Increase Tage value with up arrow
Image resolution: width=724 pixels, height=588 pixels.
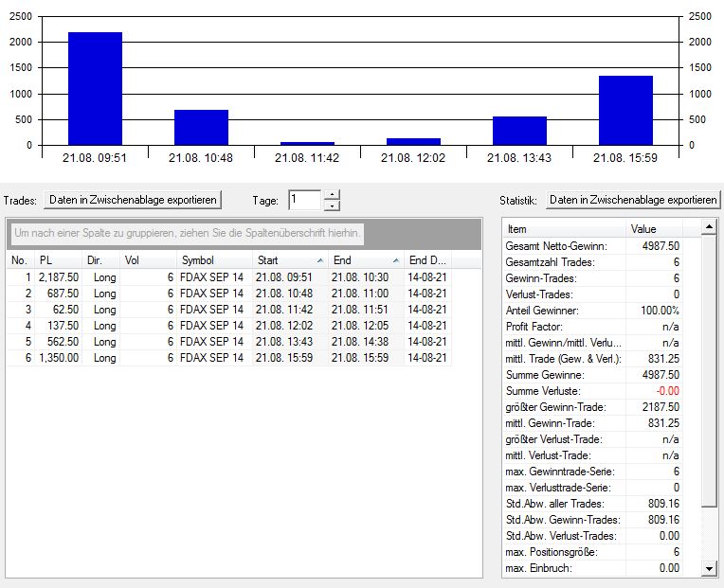(332, 195)
